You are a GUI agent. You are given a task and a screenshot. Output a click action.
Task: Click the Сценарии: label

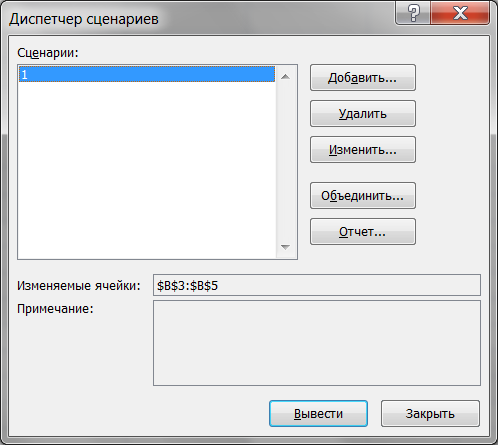coord(48,53)
